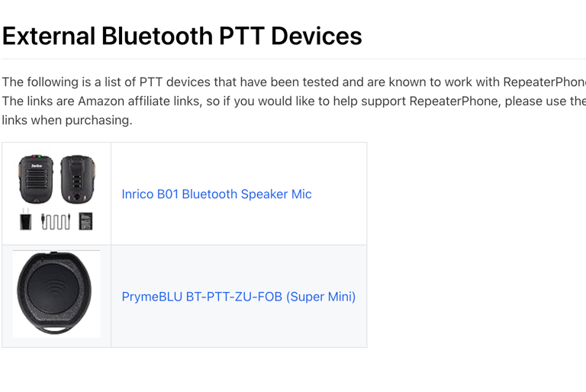Click "RepeaterPhone," in the second paragraph line
Image resolution: width=586 pixels, height=392 pixels.
point(456,101)
